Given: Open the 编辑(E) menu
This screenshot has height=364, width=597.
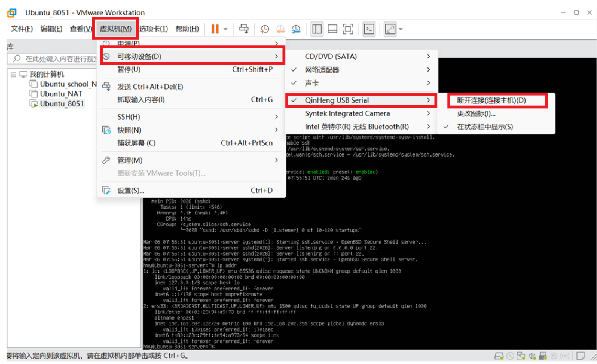Looking at the screenshot, I should [x=51, y=29].
